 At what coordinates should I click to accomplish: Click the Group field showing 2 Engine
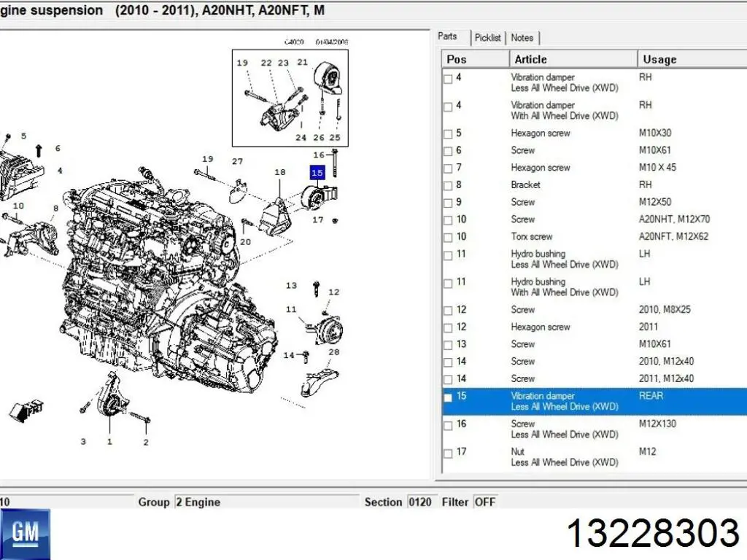267,502
